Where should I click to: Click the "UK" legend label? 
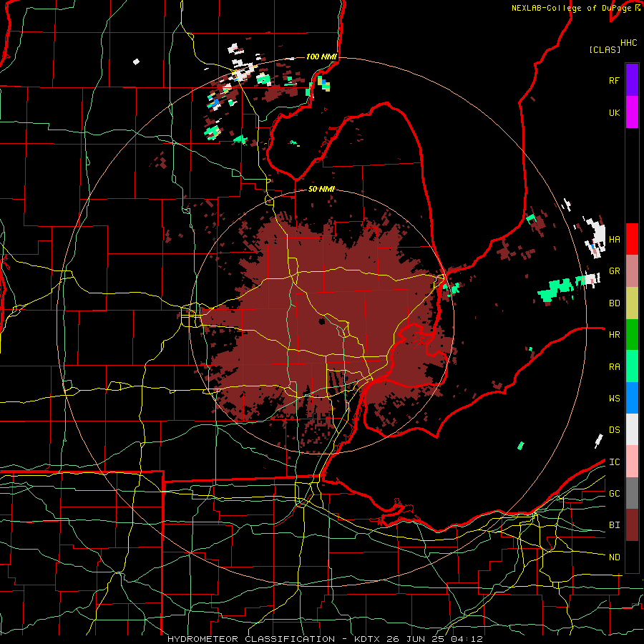pos(614,113)
